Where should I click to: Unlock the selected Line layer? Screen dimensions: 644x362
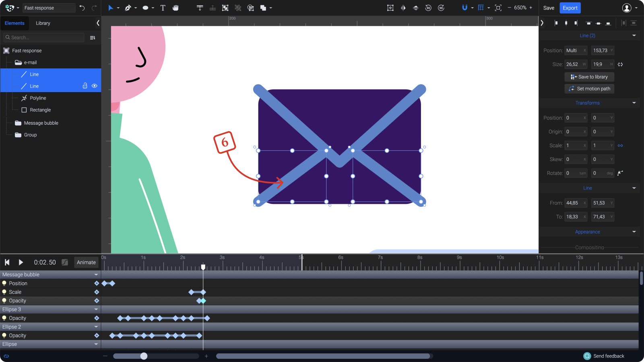click(x=85, y=86)
